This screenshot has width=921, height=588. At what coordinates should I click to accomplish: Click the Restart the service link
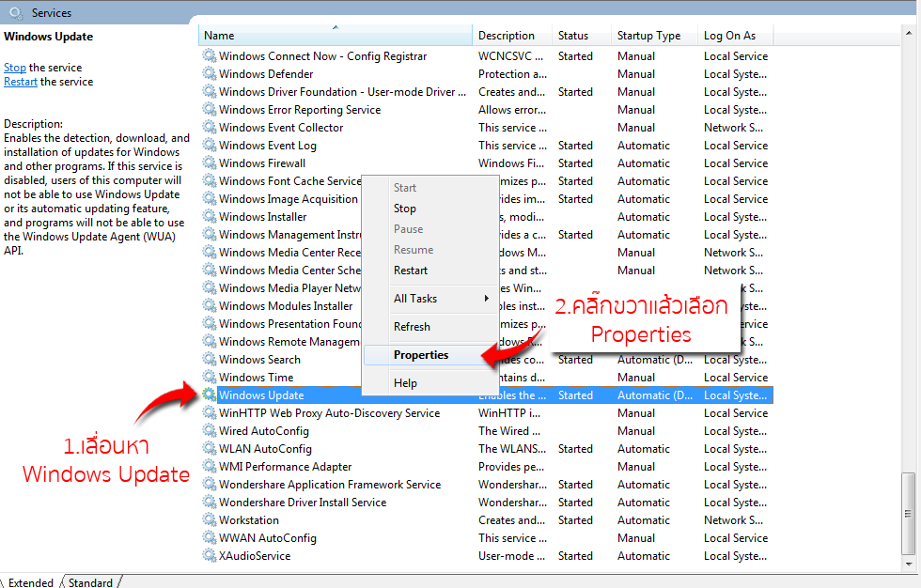[21, 82]
